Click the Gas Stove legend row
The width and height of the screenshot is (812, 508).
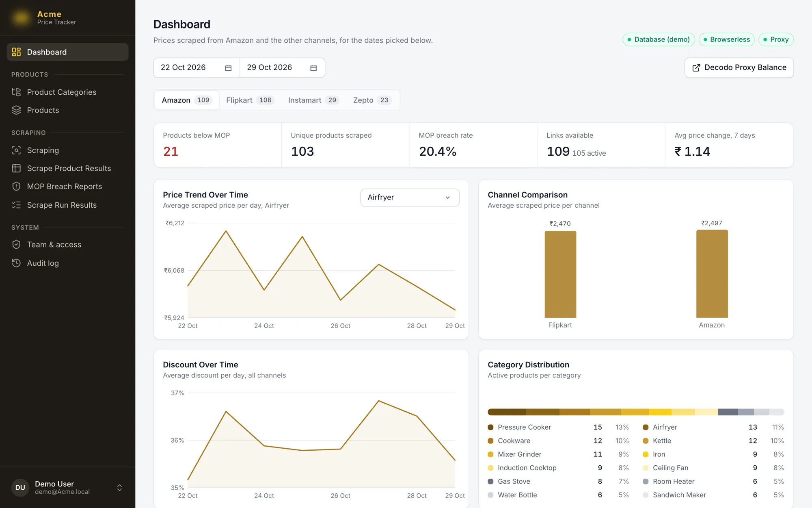point(558,482)
